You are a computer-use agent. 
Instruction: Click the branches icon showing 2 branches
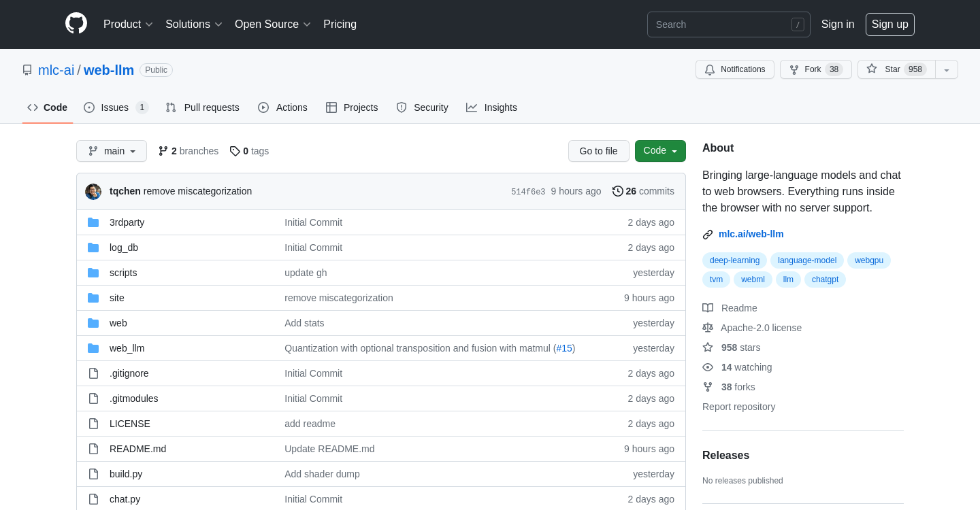[x=163, y=151]
